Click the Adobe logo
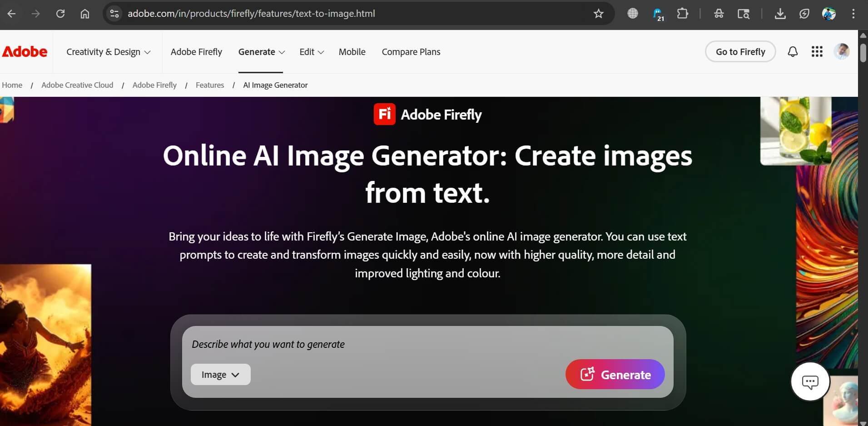This screenshot has height=426, width=868. point(25,51)
